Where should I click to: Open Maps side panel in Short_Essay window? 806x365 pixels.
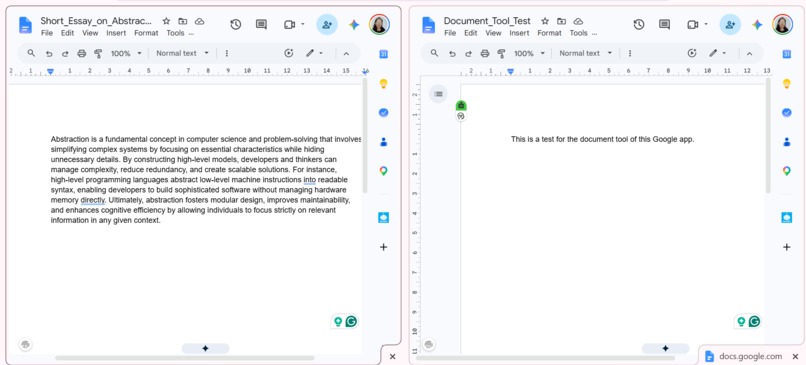pos(383,171)
